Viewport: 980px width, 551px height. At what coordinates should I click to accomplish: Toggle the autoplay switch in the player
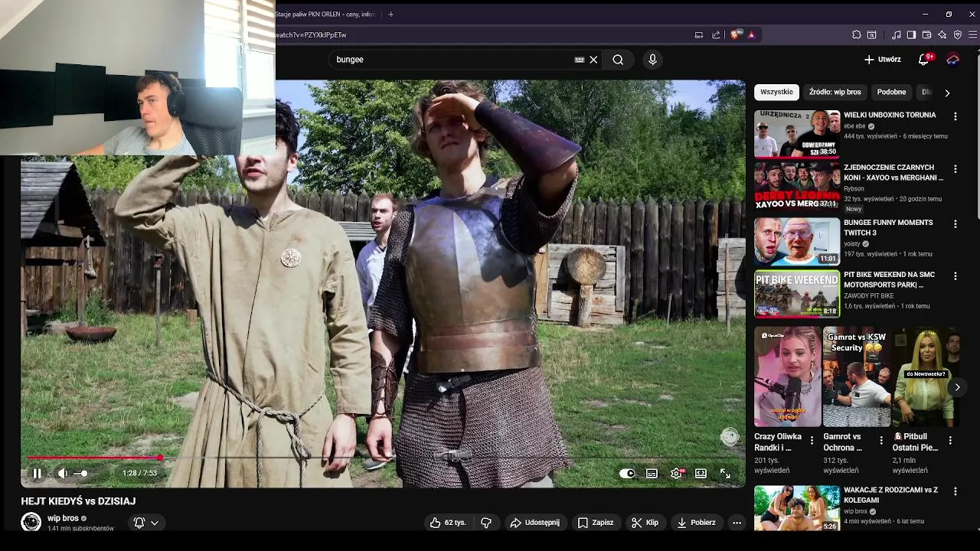[627, 474]
